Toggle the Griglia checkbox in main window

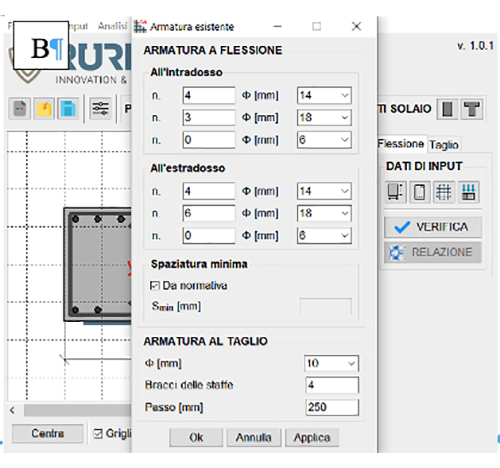click(x=98, y=434)
